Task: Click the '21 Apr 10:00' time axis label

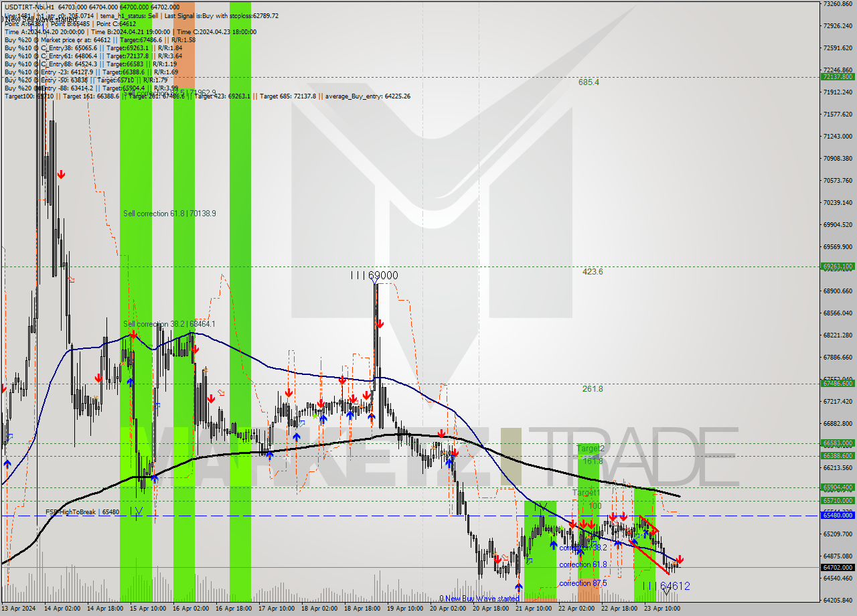Action: pyautogui.click(x=534, y=609)
